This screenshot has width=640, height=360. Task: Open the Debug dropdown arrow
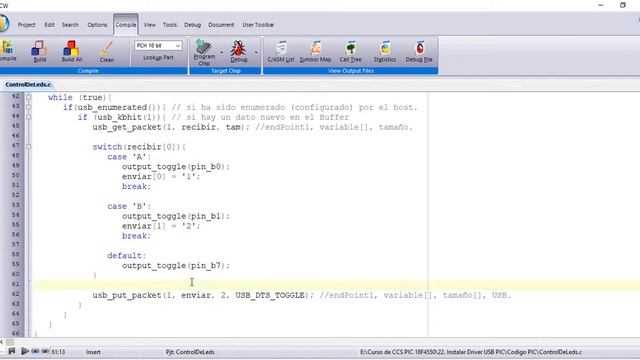click(x=256, y=52)
